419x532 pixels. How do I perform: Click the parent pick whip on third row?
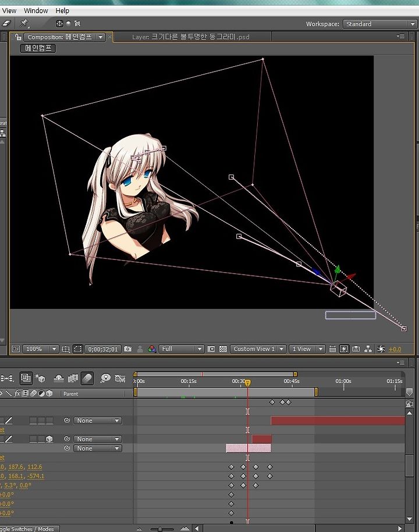(67, 448)
